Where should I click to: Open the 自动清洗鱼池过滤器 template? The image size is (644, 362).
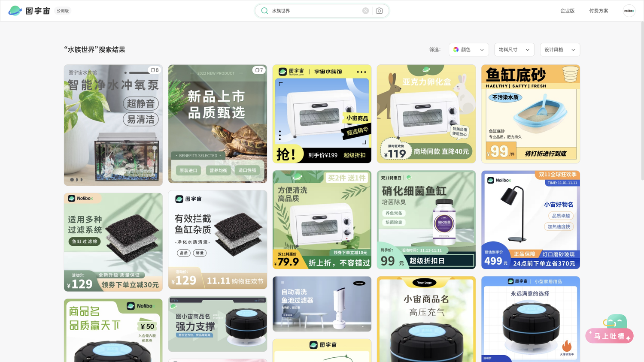click(x=322, y=304)
